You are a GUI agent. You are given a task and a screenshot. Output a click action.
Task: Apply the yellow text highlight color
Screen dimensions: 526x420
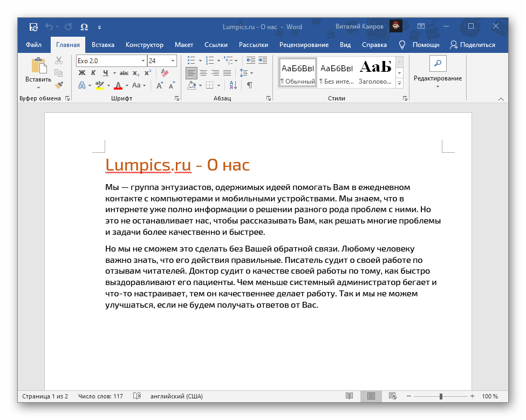click(x=100, y=85)
